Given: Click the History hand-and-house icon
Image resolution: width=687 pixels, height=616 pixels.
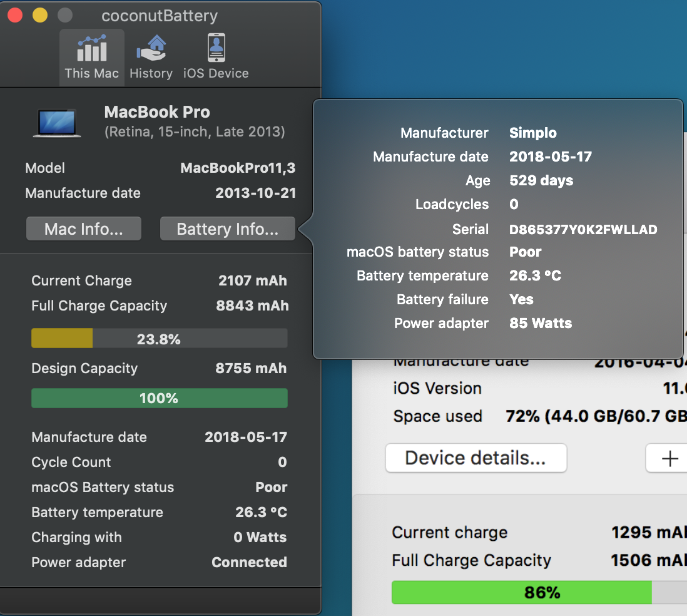Looking at the screenshot, I should click(x=151, y=48).
